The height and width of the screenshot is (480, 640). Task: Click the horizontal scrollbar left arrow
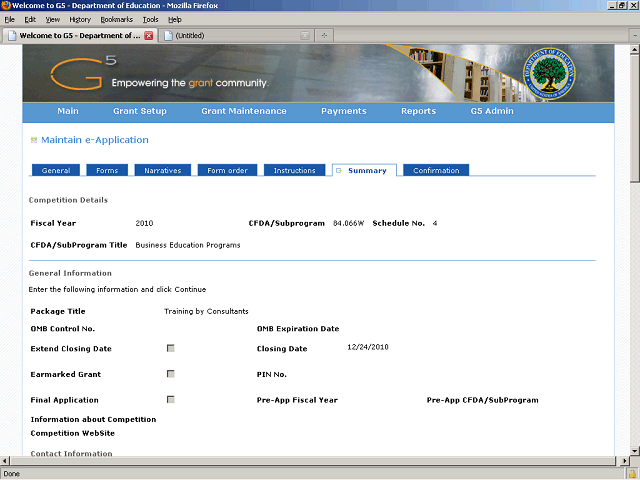(x=5, y=461)
